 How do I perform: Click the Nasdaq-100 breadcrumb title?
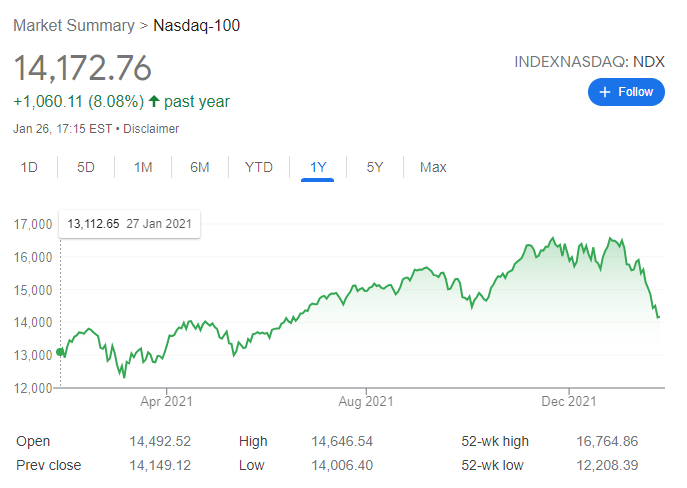tap(197, 25)
